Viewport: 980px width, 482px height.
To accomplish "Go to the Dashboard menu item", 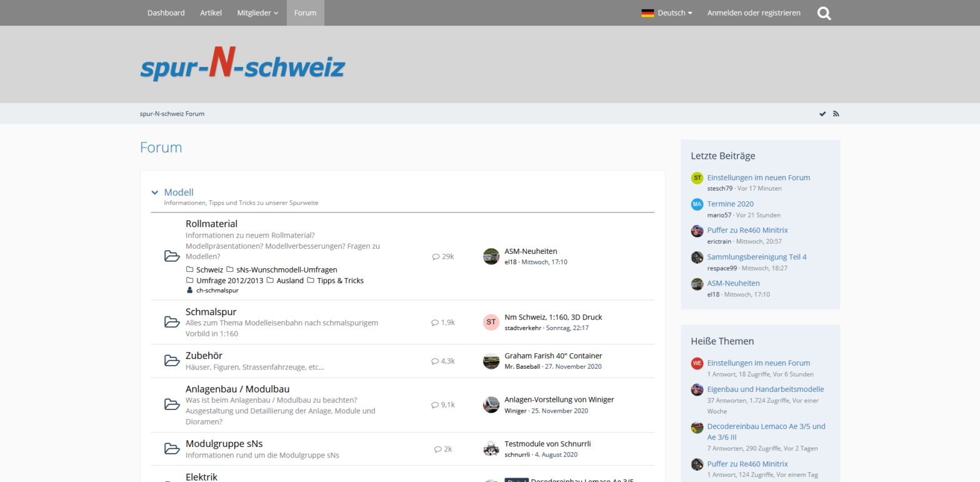I will (166, 13).
